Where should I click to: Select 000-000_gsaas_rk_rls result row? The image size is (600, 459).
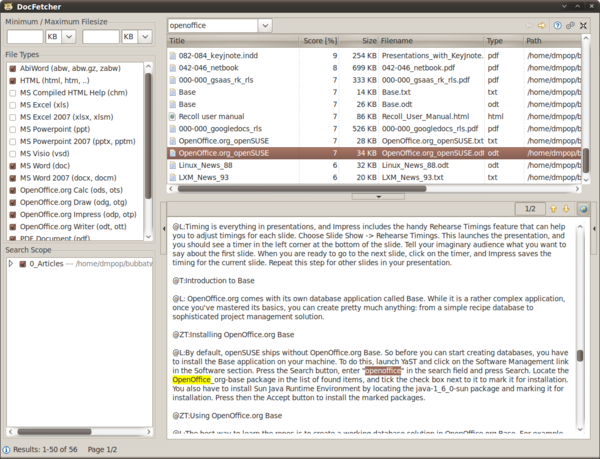[374, 80]
